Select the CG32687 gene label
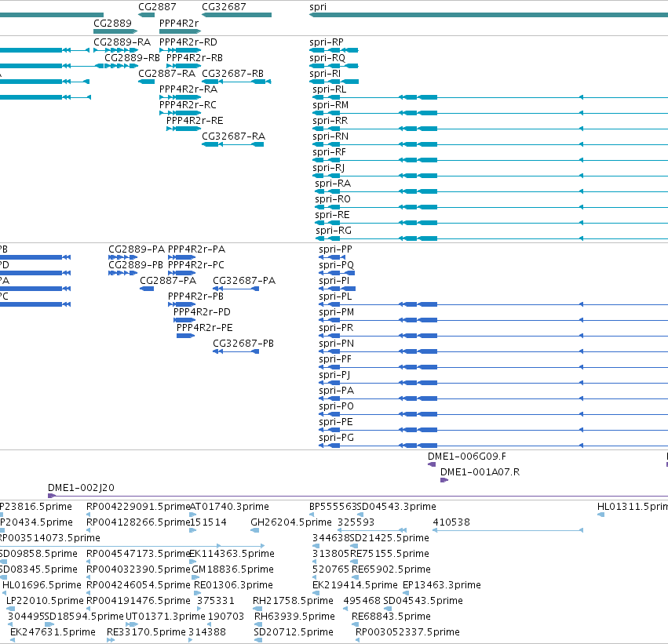668x644 pixels. (224, 7)
